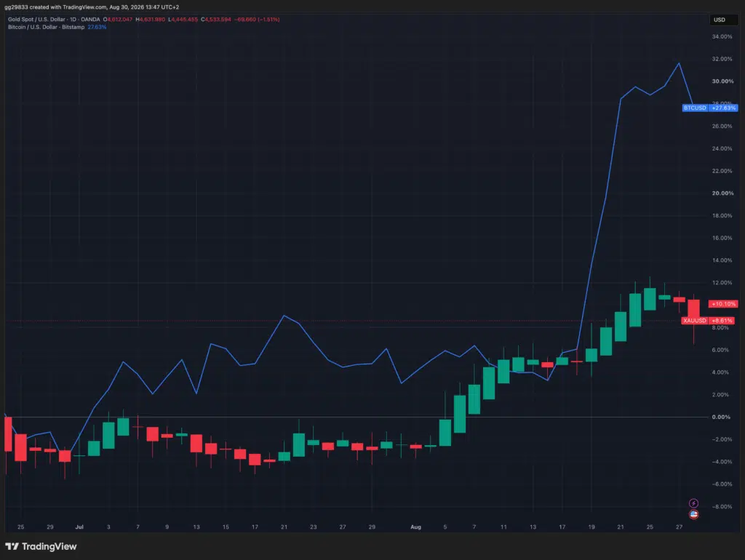
Task: Click the +27.63% Bitcoin value tag
Action: tap(723, 108)
